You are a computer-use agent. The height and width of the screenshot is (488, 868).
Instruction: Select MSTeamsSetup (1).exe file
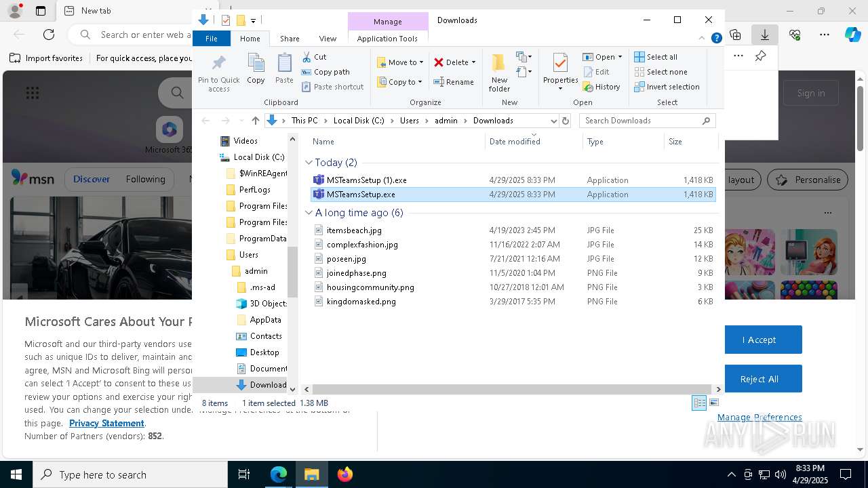click(x=366, y=180)
